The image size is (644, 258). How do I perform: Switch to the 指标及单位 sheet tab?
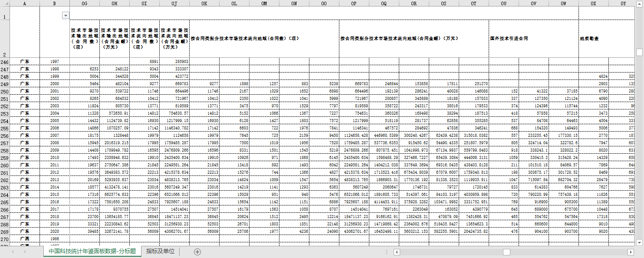tap(160, 251)
